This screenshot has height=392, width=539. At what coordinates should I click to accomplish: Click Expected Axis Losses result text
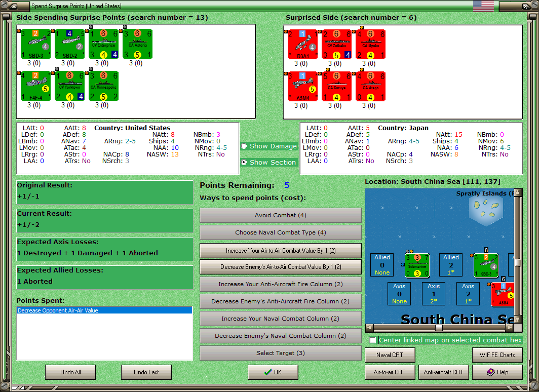(88, 253)
